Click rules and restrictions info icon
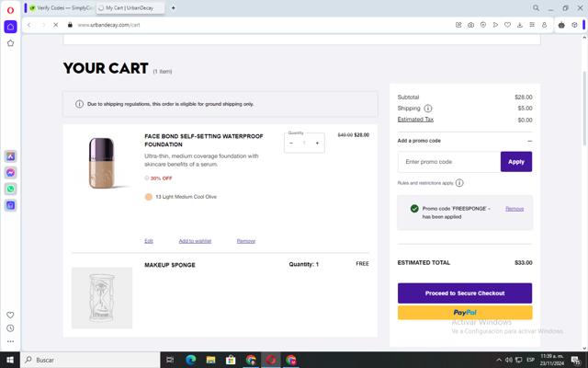Screen dimensions: 588x368 tap(459, 183)
